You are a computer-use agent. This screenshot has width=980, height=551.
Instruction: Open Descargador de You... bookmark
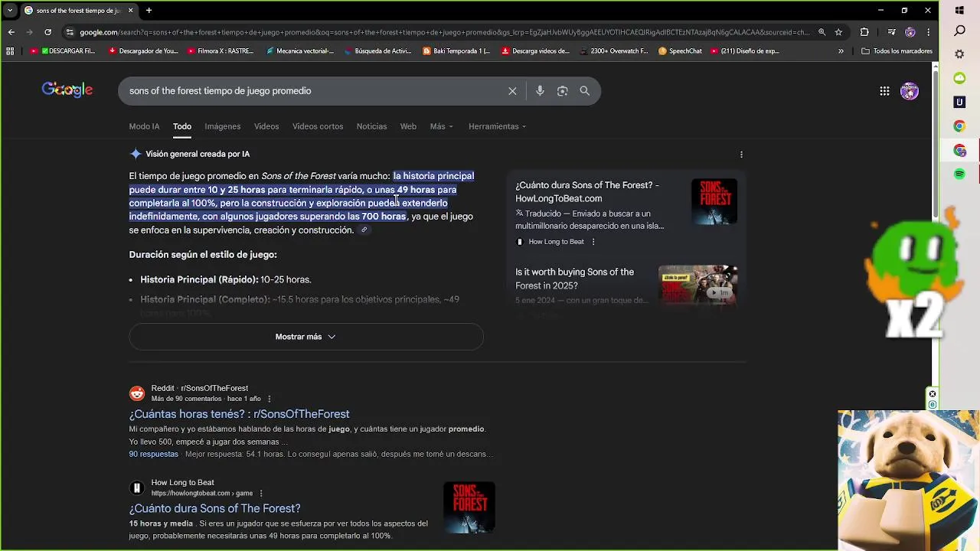(143, 51)
